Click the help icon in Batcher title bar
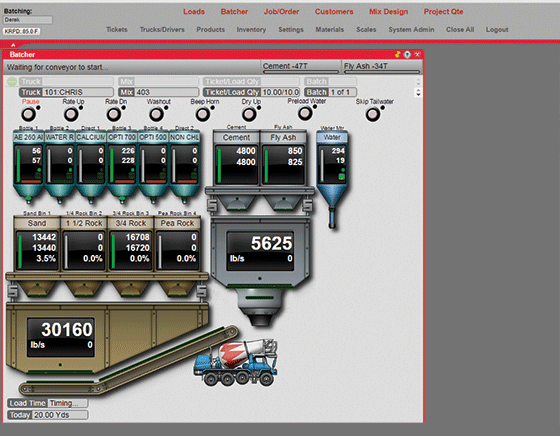The image size is (560, 436). [x=407, y=54]
